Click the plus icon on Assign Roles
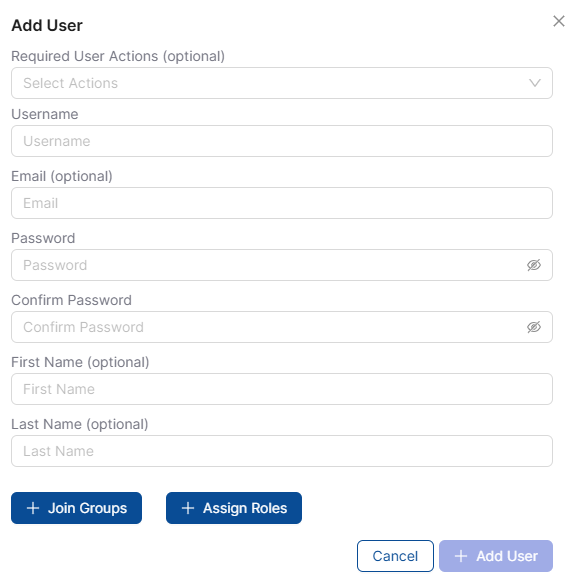Viewport: 576px width, 579px height. click(188, 508)
